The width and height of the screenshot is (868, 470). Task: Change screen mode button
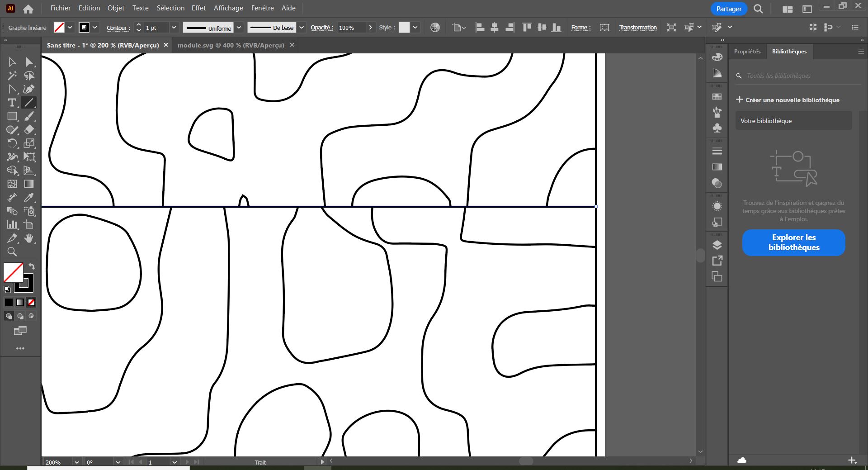coord(20,331)
